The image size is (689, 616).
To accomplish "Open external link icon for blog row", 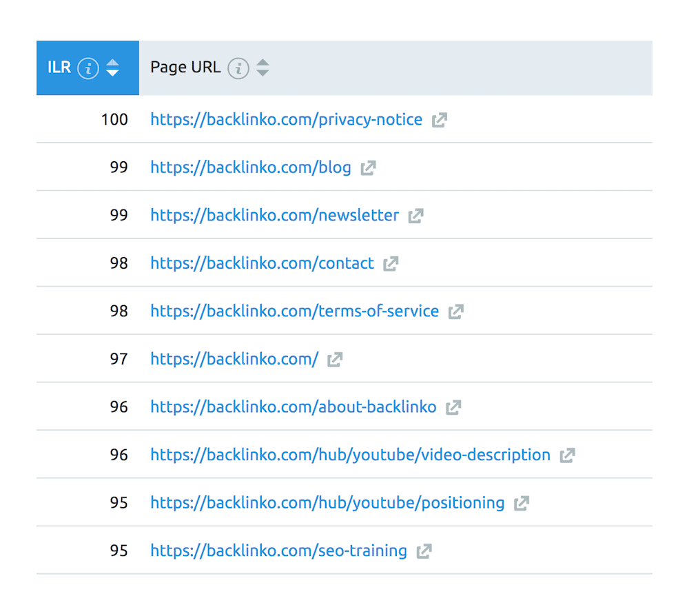I will coord(368,168).
